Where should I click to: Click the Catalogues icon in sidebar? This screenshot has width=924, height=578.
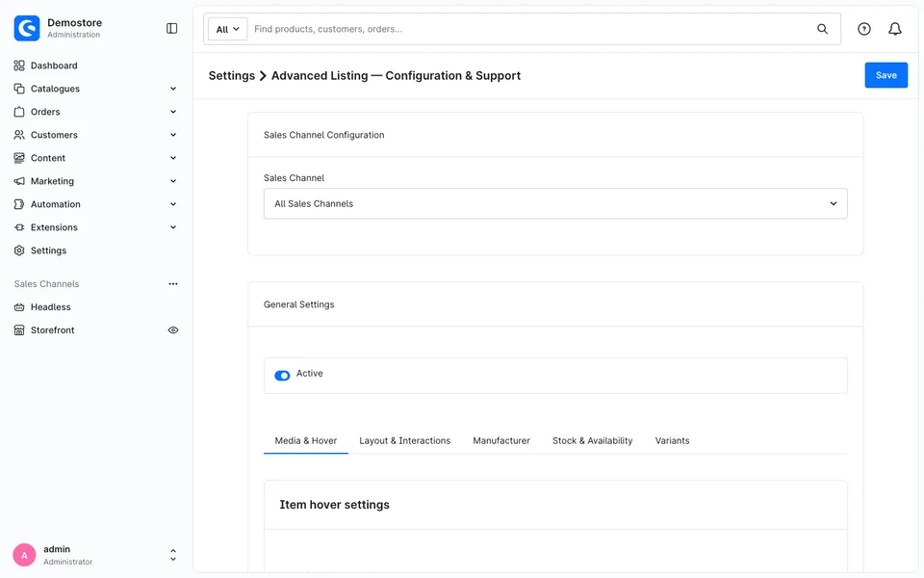(19, 89)
